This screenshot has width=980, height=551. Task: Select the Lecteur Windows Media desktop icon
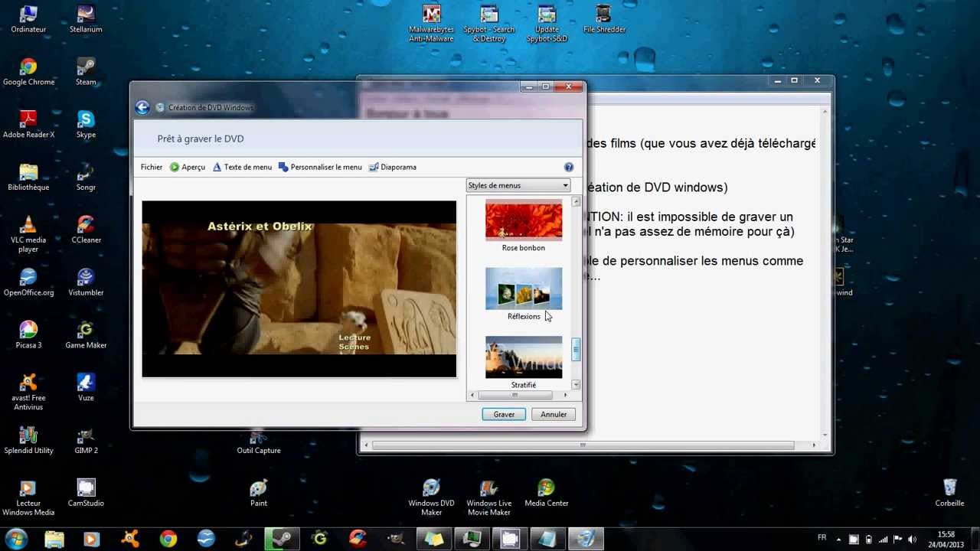[28, 497]
